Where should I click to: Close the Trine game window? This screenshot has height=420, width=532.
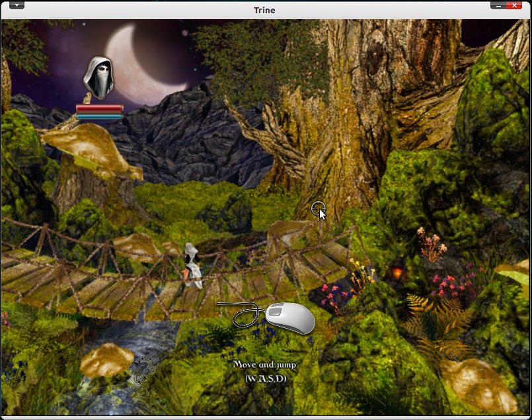513,5
